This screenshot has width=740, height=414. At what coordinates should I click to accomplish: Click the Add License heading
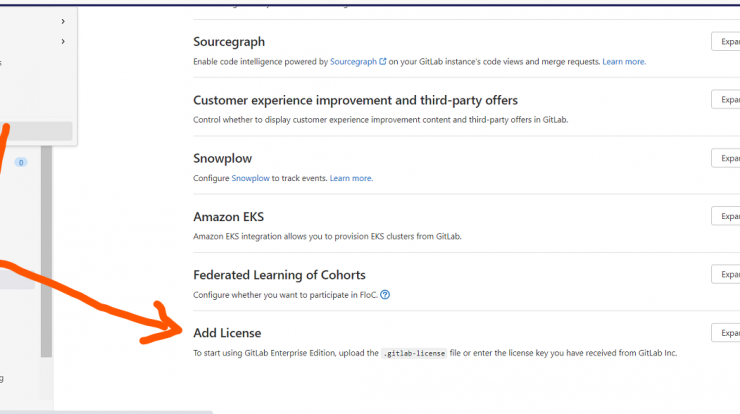click(x=227, y=333)
